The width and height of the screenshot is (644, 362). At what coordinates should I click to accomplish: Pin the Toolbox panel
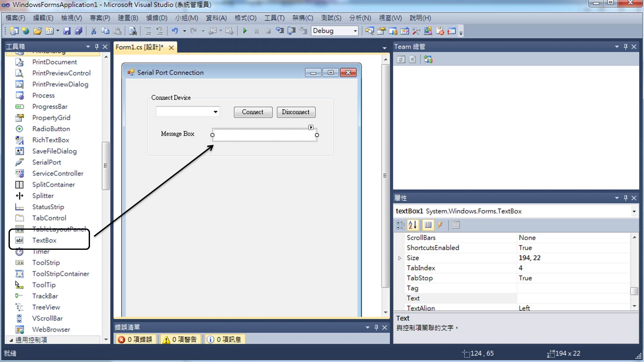click(96, 47)
